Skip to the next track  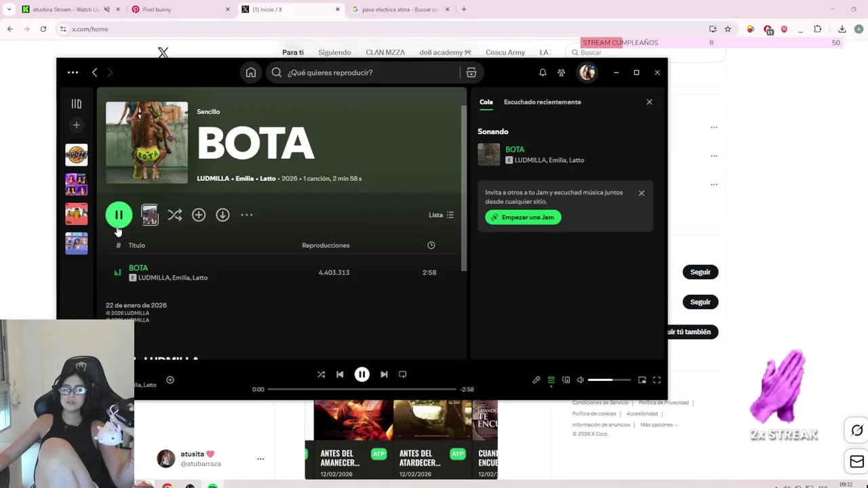coord(384,374)
